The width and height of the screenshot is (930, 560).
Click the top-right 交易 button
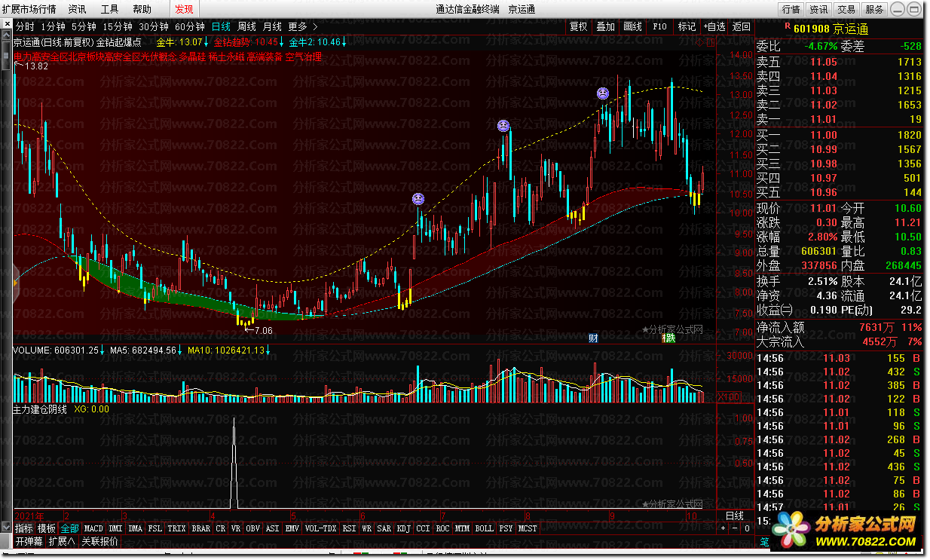click(846, 9)
